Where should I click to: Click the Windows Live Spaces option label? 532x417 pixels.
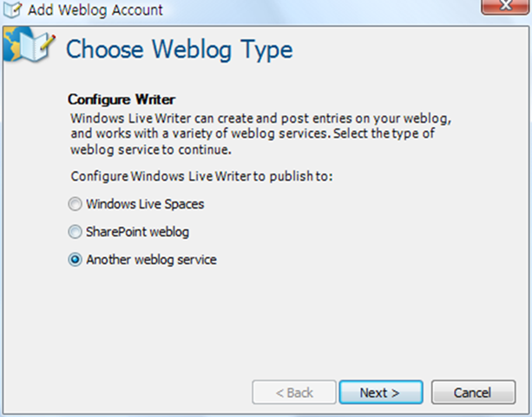[146, 205]
